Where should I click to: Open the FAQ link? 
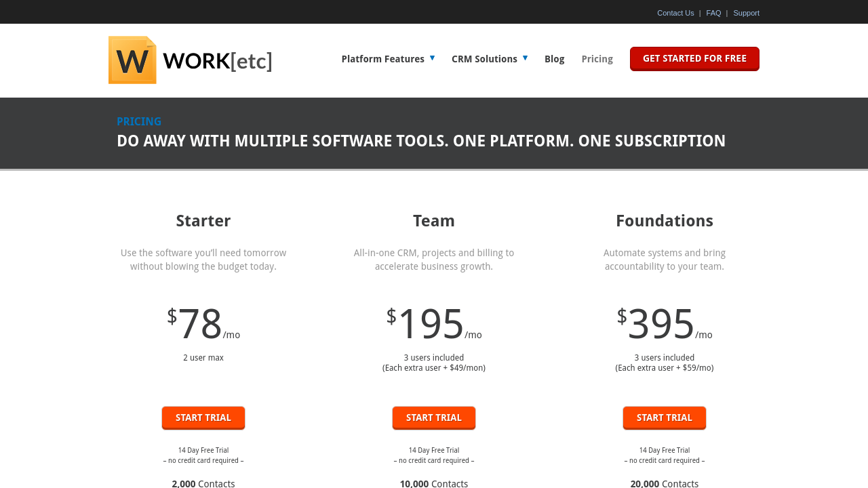[x=713, y=13]
